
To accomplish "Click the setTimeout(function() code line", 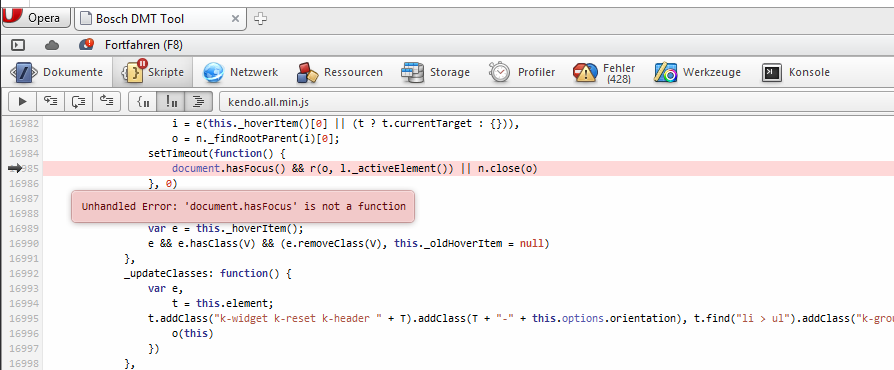I will point(216,153).
